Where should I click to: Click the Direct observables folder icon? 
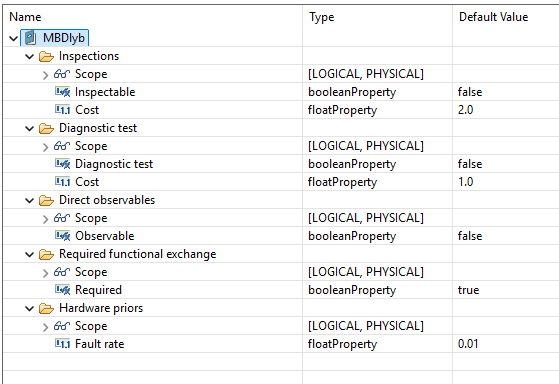pyautogui.click(x=46, y=200)
